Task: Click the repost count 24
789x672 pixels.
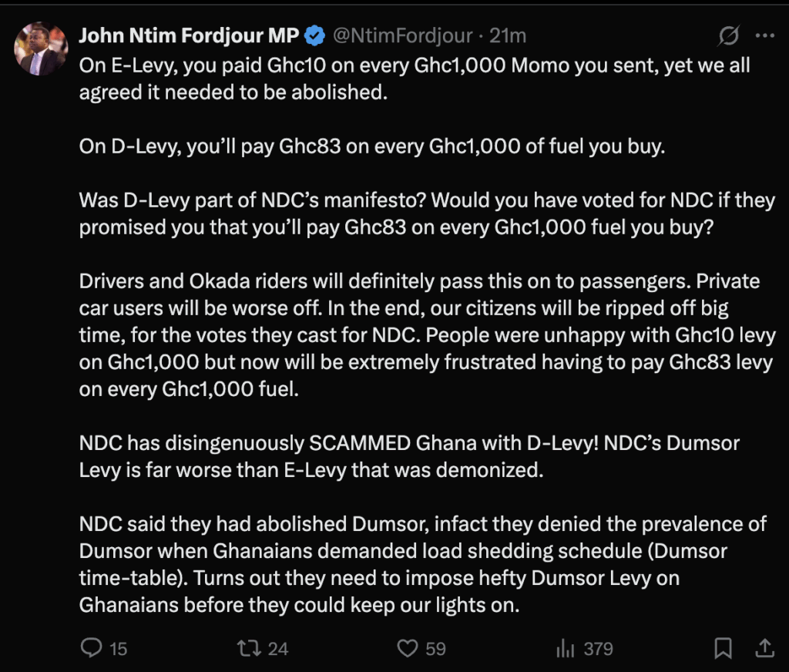Action: coord(277,649)
